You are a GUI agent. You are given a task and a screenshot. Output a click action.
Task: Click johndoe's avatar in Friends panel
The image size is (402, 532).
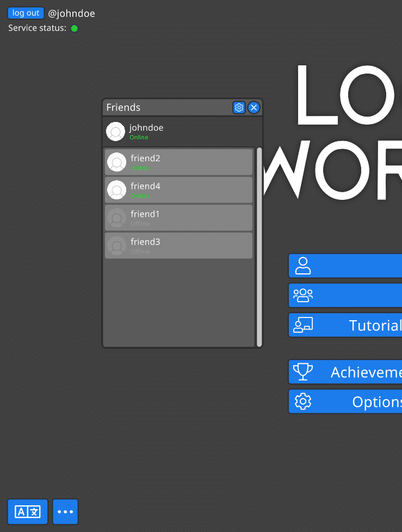(115, 131)
